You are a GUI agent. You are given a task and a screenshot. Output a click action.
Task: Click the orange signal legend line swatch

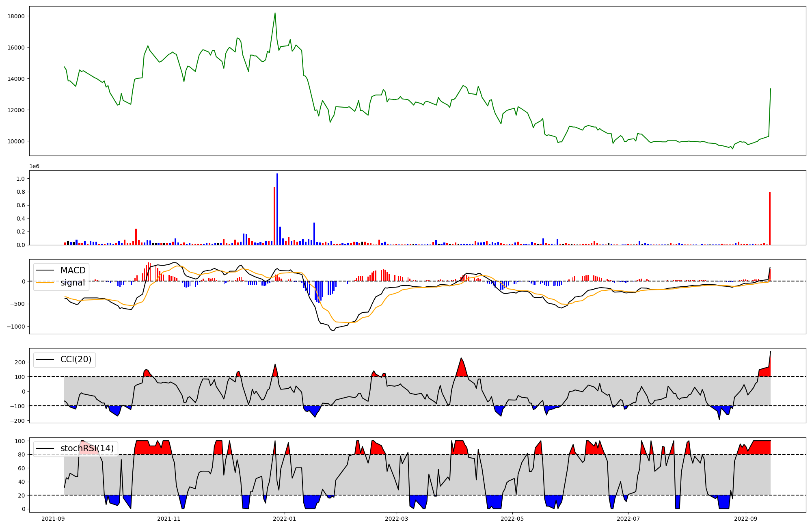pyautogui.click(x=45, y=283)
